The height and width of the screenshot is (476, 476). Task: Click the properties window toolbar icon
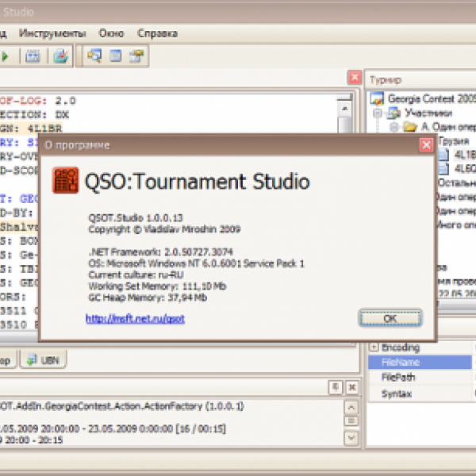pos(136,56)
